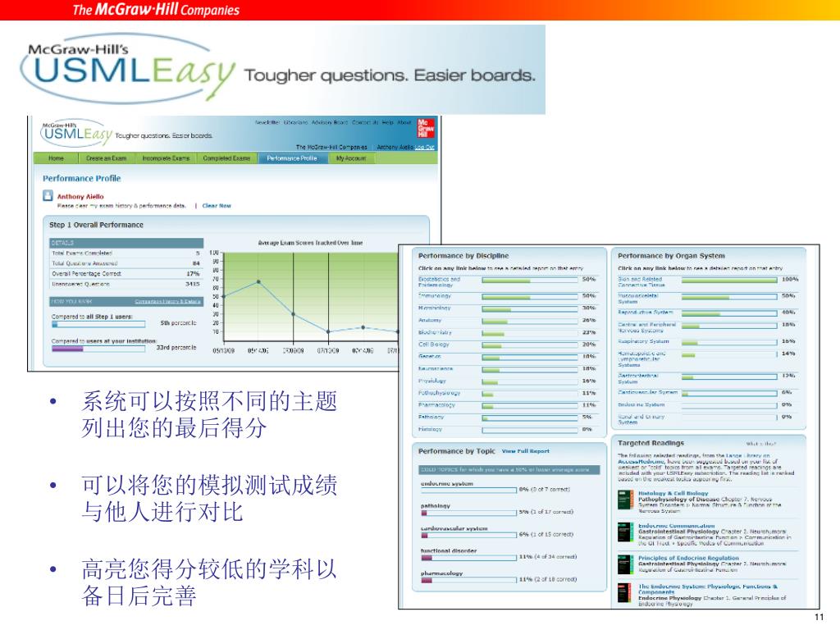840x630 pixels.
Task: Open the Help link in the header
Action: click(388, 123)
